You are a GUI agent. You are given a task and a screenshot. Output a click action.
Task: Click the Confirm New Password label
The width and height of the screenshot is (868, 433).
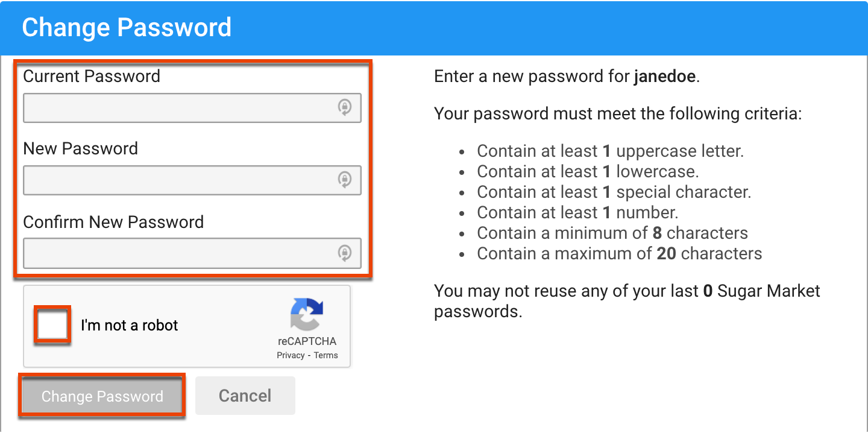point(113,222)
